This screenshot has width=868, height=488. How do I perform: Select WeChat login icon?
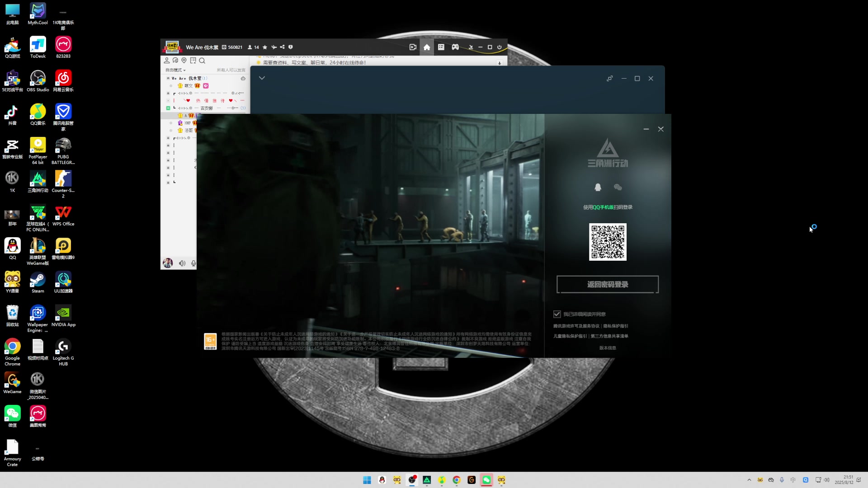click(618, 187)
